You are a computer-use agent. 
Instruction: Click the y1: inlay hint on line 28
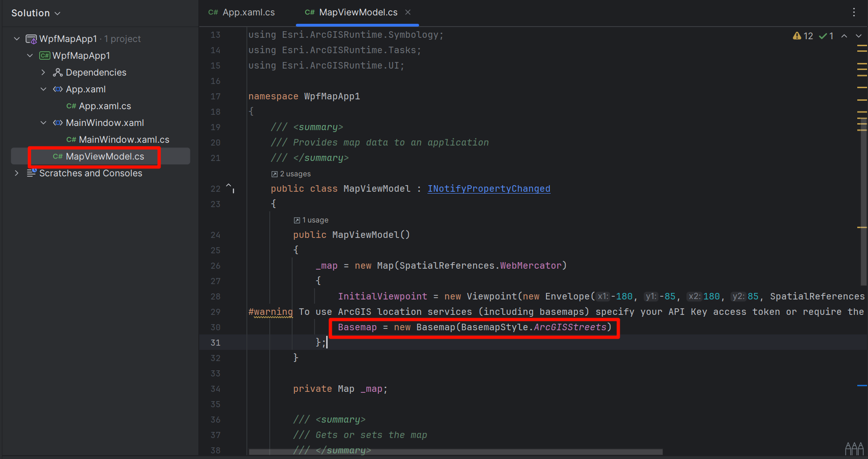[x=651, y=296]
